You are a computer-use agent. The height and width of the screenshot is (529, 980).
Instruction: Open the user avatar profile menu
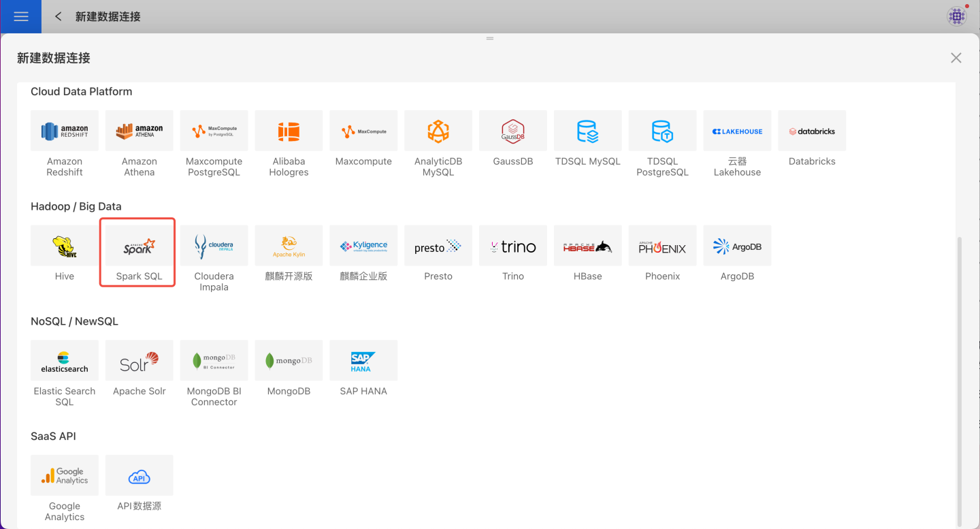coord(957,16)
